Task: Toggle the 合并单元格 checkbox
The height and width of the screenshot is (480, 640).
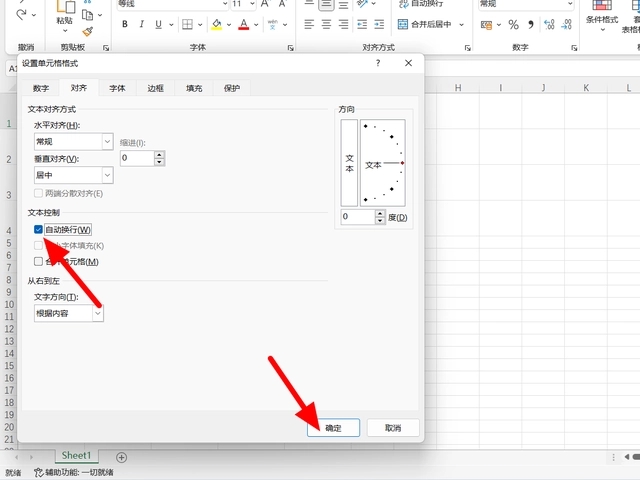Action: [39, 261]
